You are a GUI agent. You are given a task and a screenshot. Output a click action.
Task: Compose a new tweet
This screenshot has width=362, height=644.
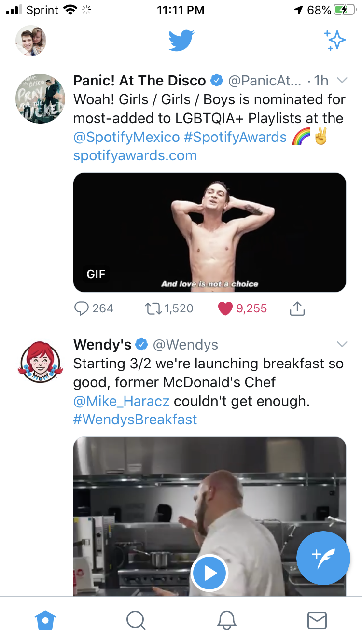coord(323,558)
